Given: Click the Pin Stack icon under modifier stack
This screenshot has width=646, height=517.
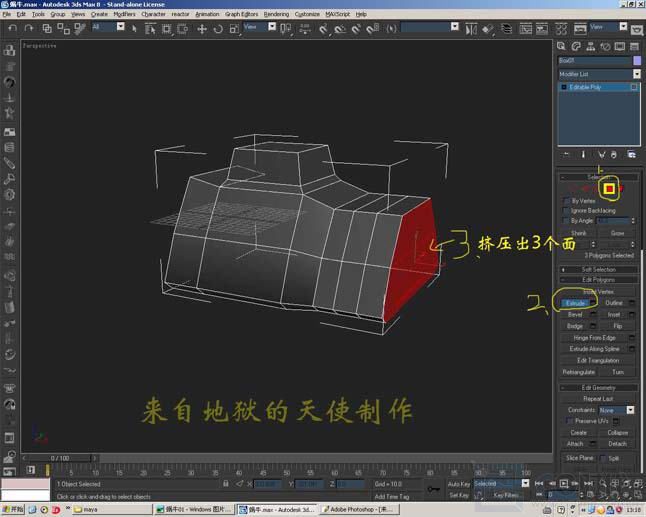Looking at the screenshot, I should click(x=566, y=154).
